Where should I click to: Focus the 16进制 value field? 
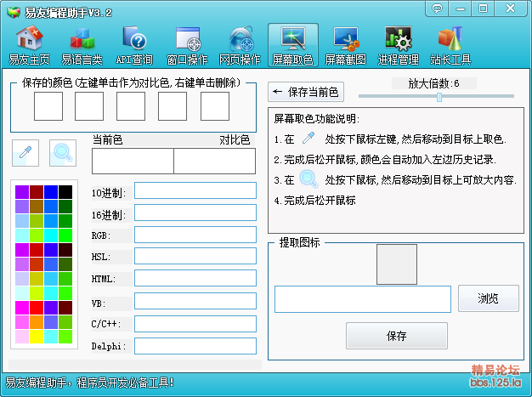point(195,213)
